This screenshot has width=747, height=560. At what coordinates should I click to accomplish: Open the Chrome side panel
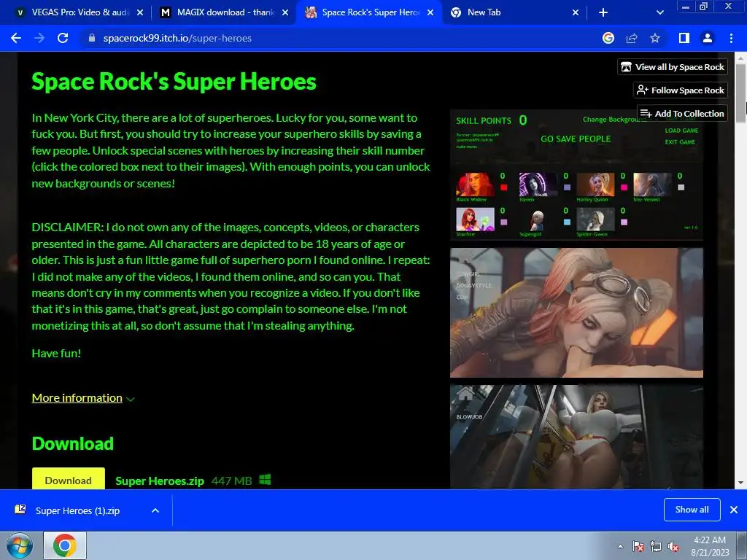(684, 38)
